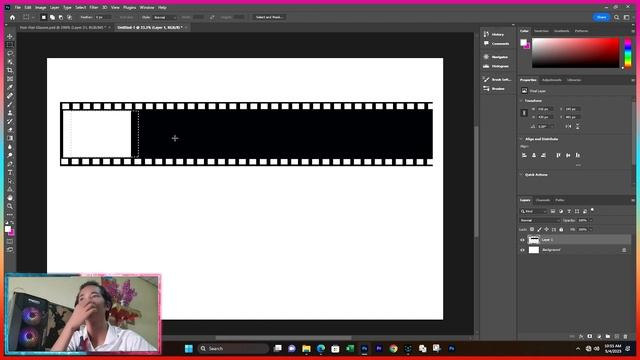Image resolution: width=640 pixels, height=360 pixels.
Task: Collapse the Align and Distribute section
Action: click(521, 139)
